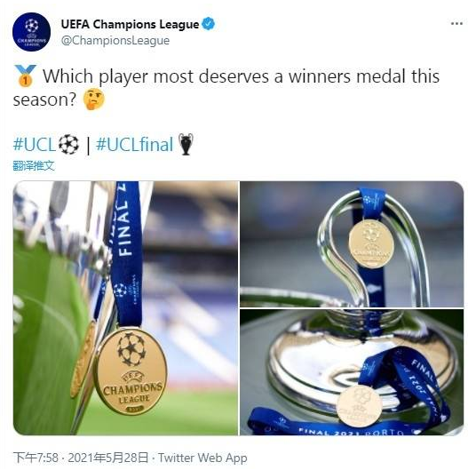Click the FINAL 2021 PORTO ribbon text

(352, 432)
